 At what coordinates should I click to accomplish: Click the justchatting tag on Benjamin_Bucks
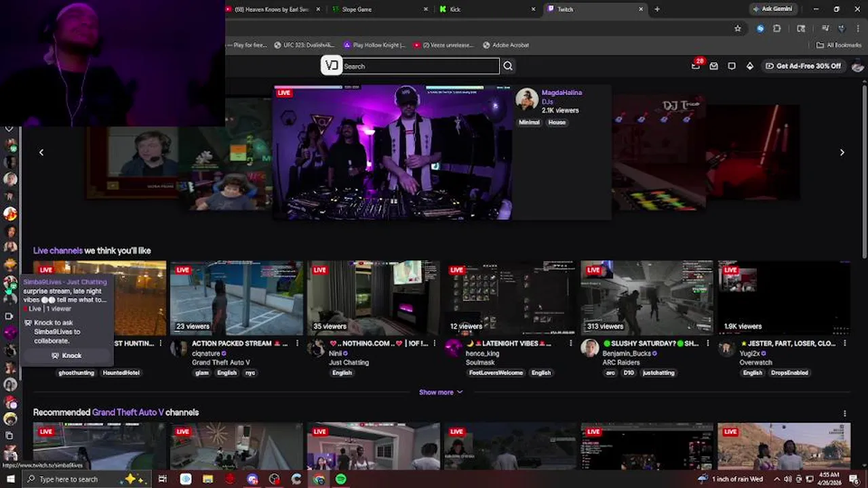(658, 373)
